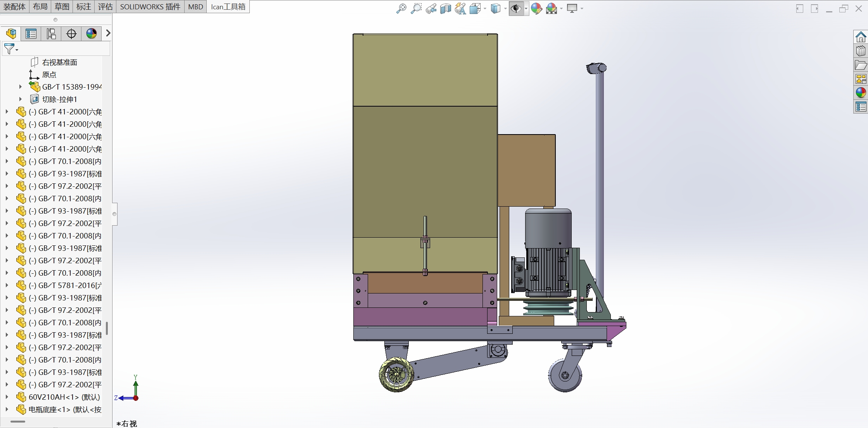Open the DimXpertManager crosshair tab
This screenshot has width=868, height=428.
[x=71, y=34]
